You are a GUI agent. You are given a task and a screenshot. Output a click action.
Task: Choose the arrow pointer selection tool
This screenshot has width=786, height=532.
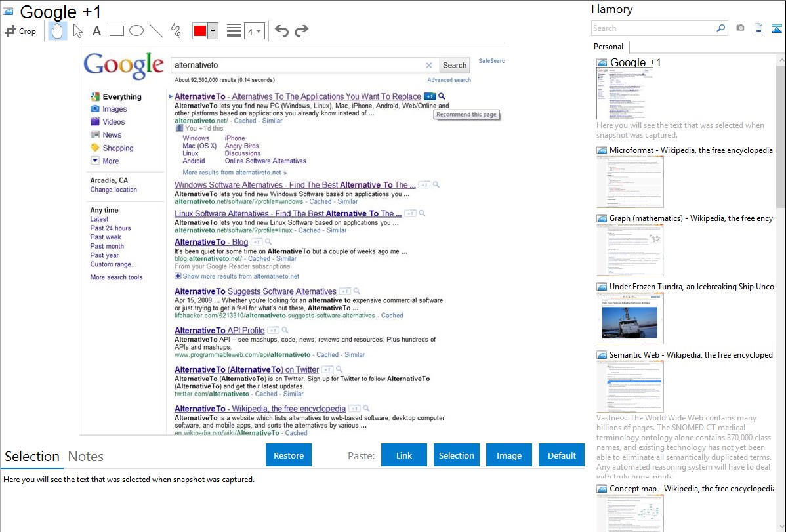tap(77, 31)
